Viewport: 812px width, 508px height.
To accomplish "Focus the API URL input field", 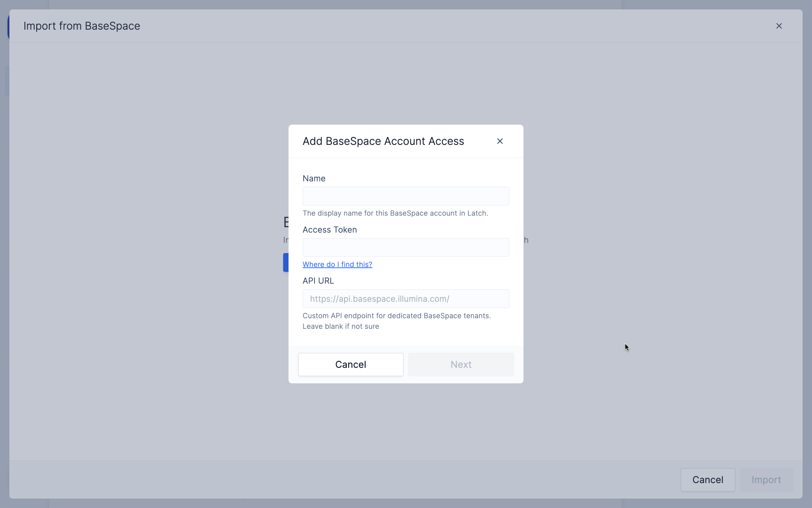I will point(406,299).
